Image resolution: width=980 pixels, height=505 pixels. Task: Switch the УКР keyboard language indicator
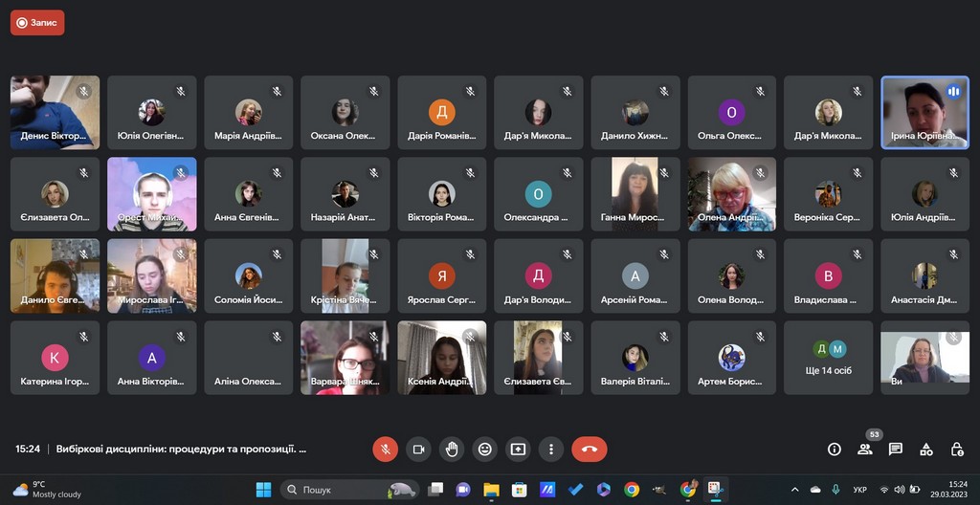coord(859,490)
